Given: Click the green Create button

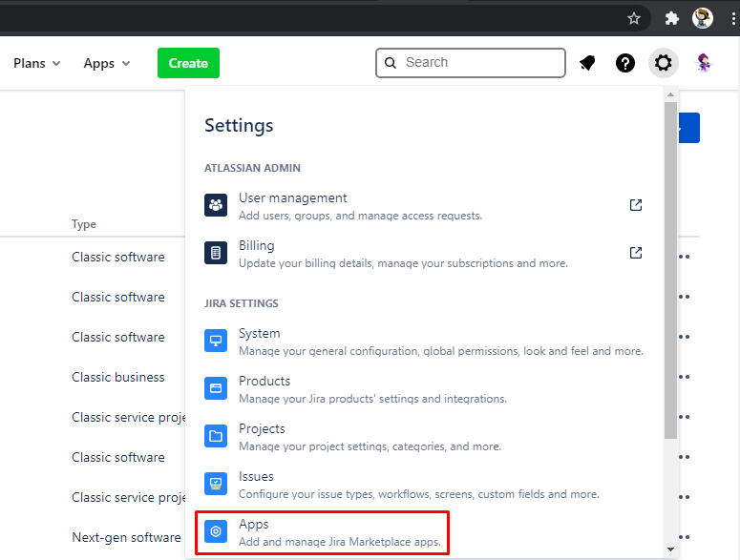Looking at the screenshot, I should pos(188,63).
